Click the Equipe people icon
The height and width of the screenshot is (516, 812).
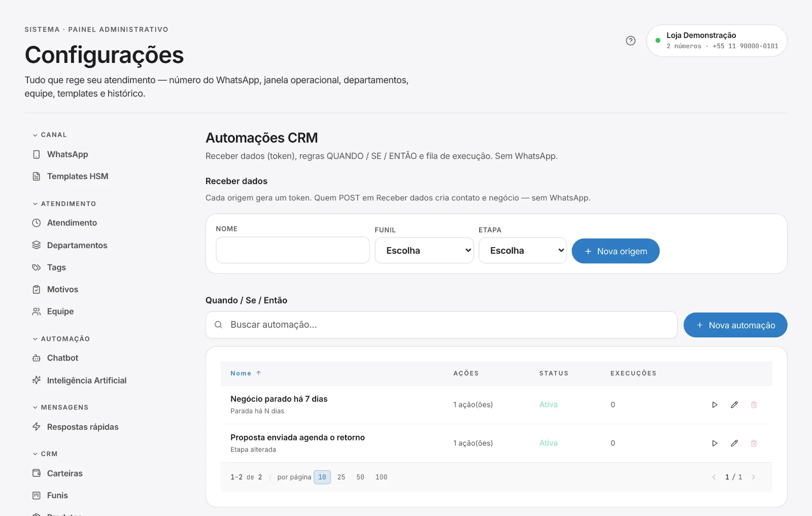pyautogui.click(x=37, y=312)
